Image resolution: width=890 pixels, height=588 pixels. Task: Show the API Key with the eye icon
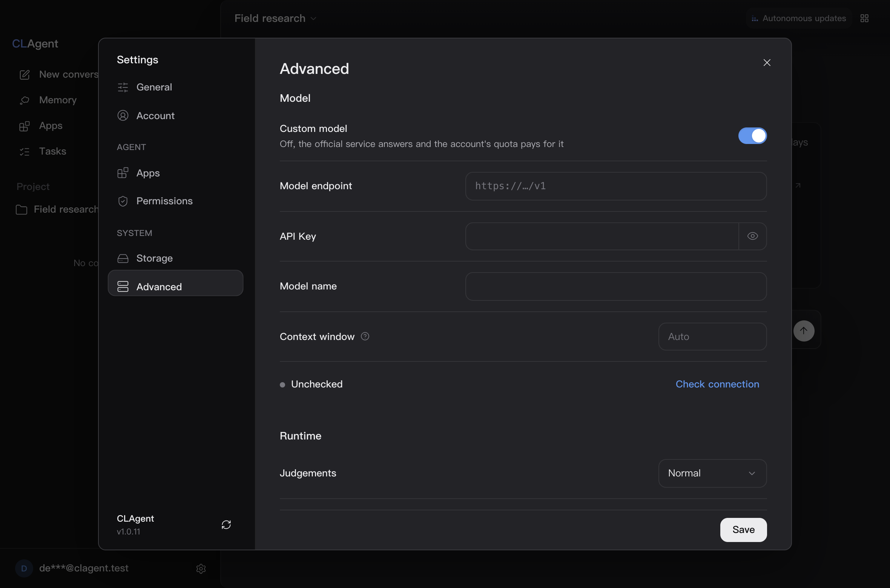pos(752,236)
